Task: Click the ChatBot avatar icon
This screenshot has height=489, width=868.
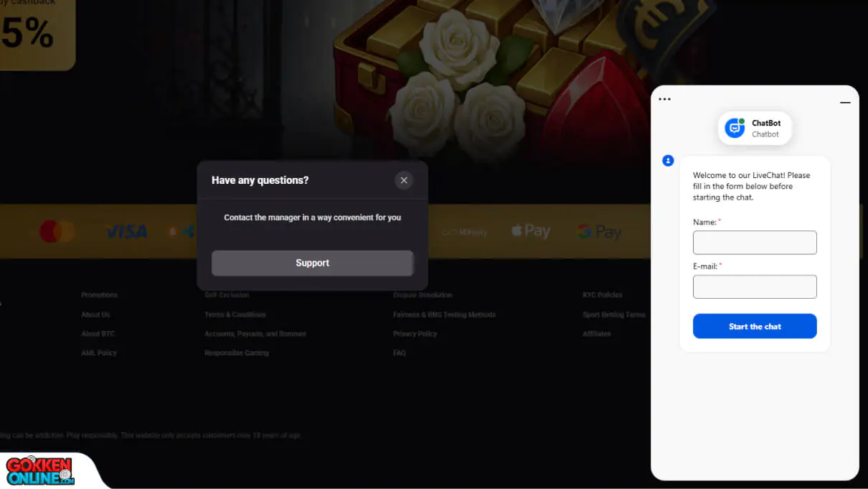Action: pyautogui.click(x=735, y=128)
